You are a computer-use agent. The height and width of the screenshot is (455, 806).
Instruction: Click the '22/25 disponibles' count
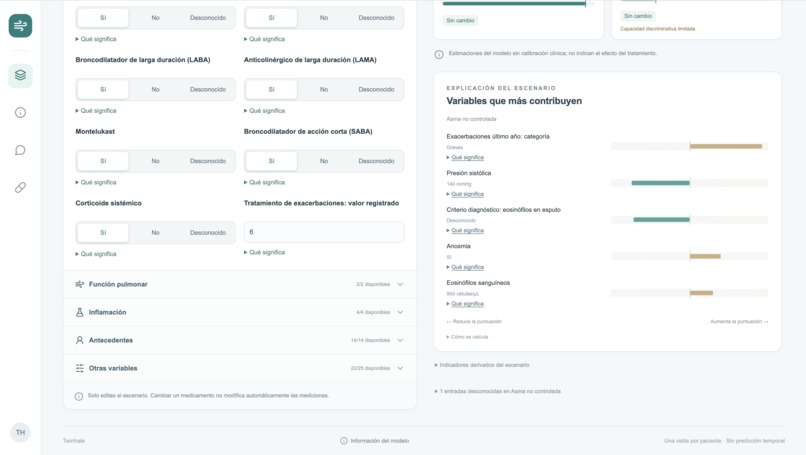pyautogui.click(x=370, y=368)
